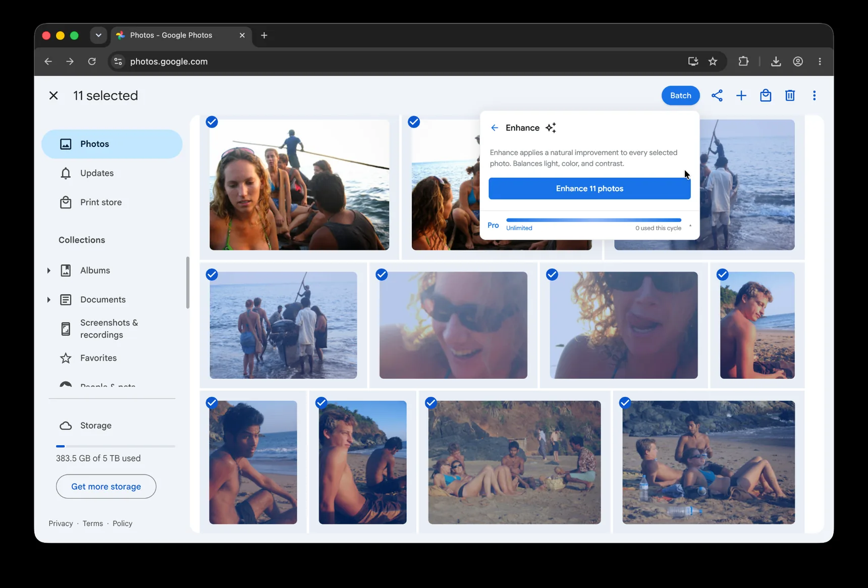Click the storage usage bar in the sidebar
Screen dimensions: 868x588
coord(116,446)
